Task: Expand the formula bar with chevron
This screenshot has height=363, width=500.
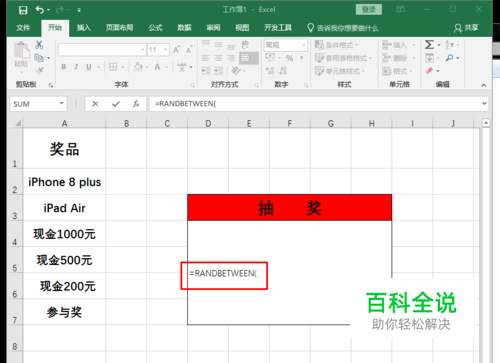Action: [484, 104]
